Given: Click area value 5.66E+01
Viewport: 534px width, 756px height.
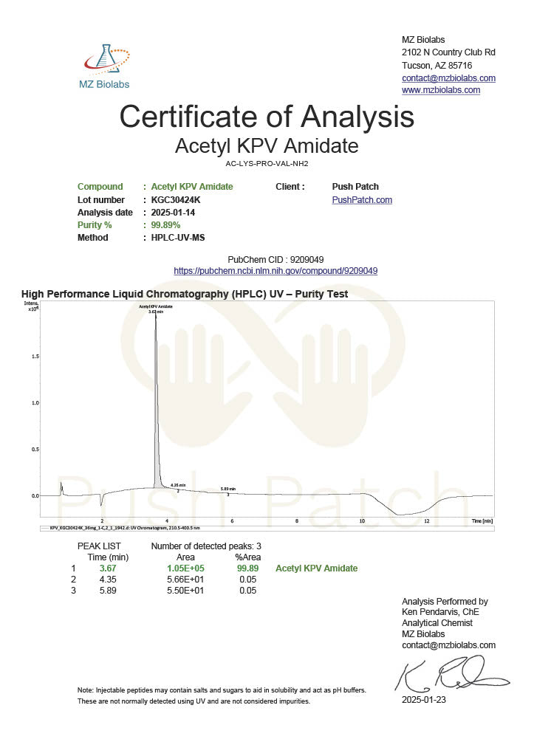Looking at the screenshot, I should point(185,580).
